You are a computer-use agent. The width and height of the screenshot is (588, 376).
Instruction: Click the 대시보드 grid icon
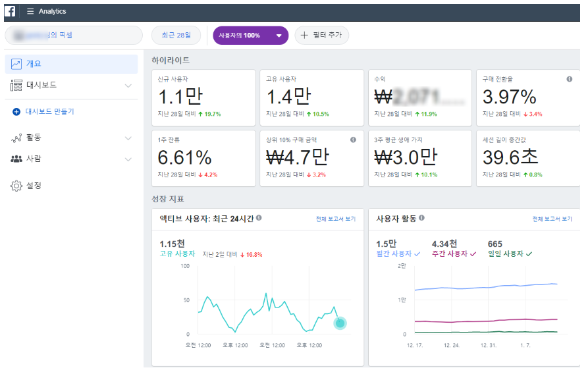pyautogui.click(x=16, y=86)
